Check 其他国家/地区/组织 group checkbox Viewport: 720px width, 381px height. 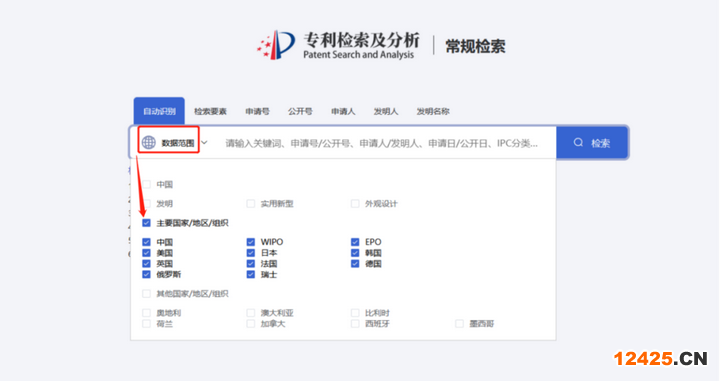point(146,294)
